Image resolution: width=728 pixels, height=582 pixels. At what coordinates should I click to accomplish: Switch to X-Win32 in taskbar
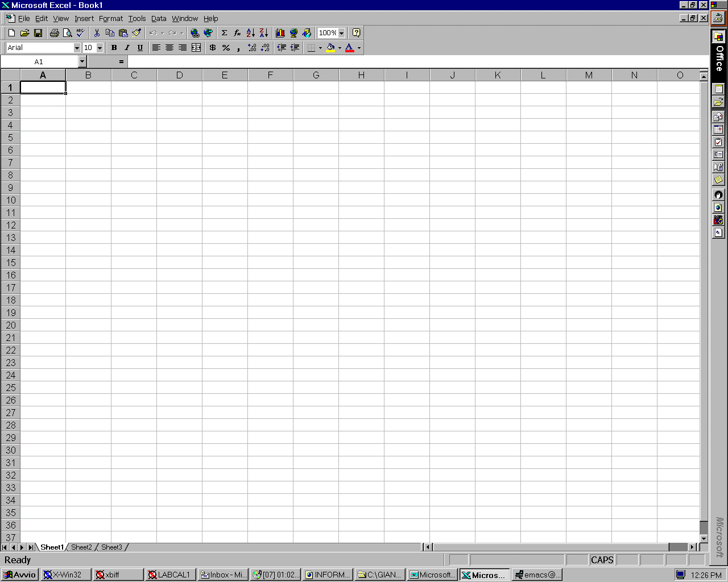point(66,575)
